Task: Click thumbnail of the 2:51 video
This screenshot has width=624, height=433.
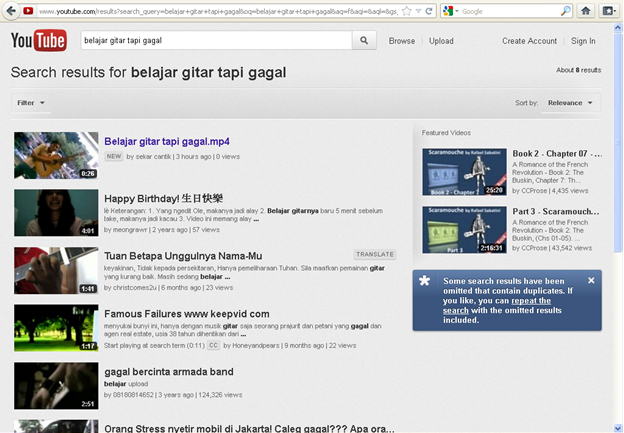Action: (56, 386)
